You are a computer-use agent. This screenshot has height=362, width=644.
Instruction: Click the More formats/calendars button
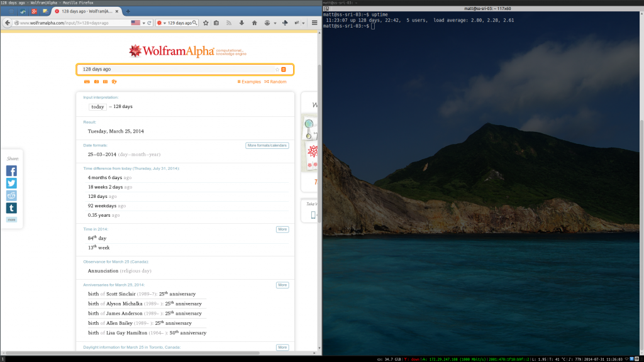click(267, 145)
